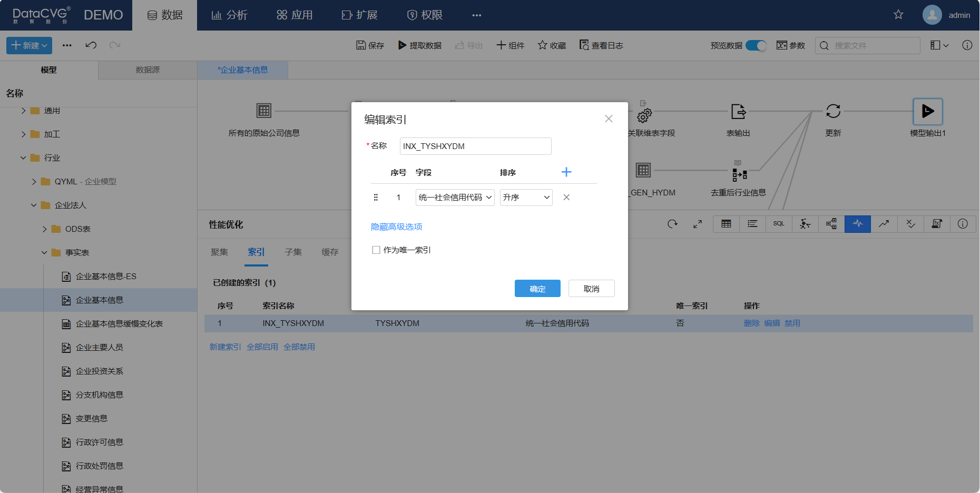Switch to the 聚集 tab
Image resolution: width=980 pixels, height=493 pixels.
point(219,252)
